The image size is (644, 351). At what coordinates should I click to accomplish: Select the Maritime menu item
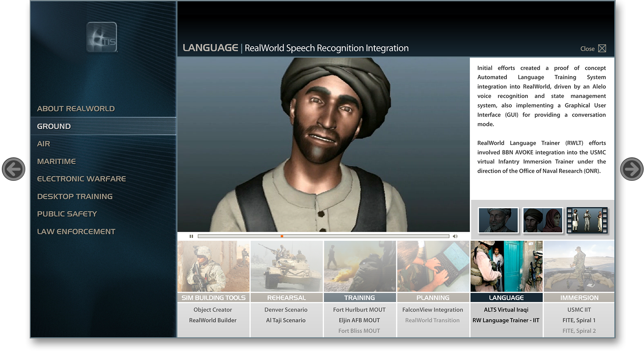tap(56, 161)
